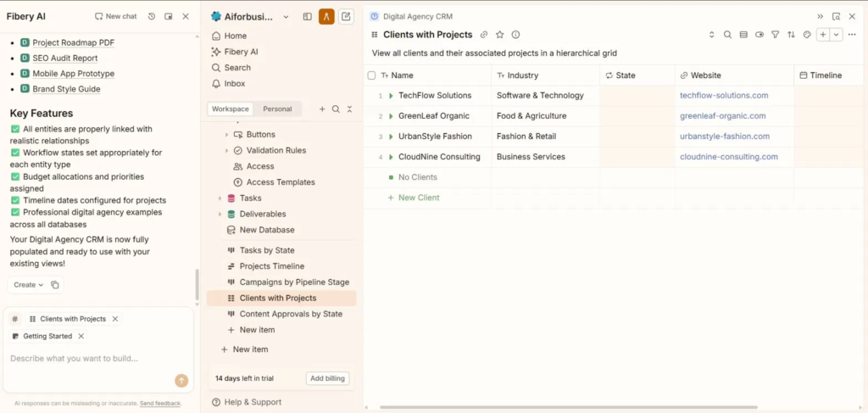Open the Create dropdown in chat

28,285
